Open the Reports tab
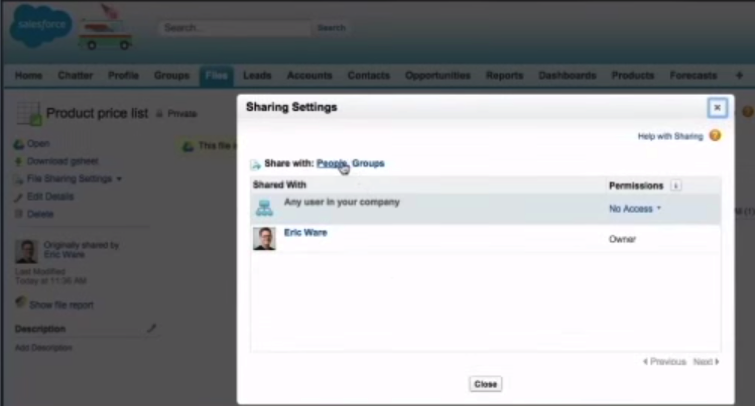The width and height of the screenshot is (755, 407). (x=504, y=76)
